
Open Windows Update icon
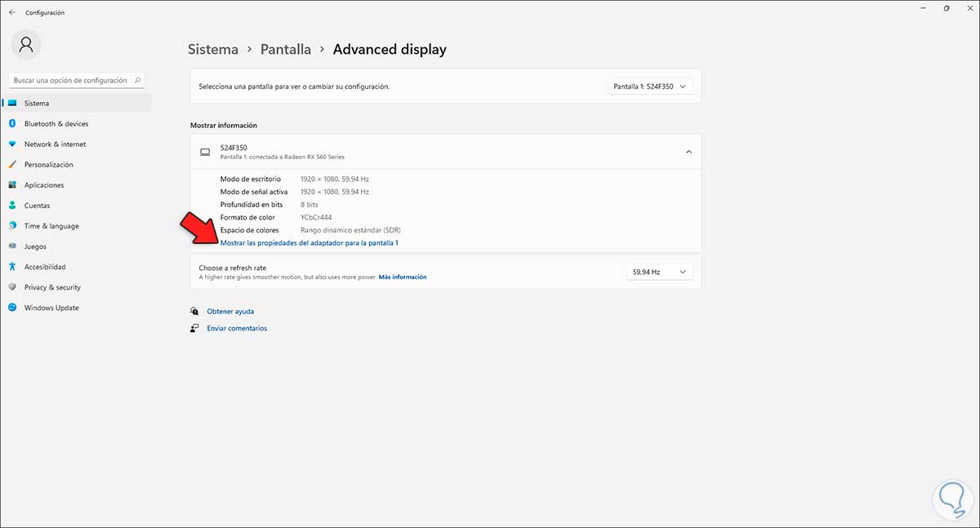[13, 308]
